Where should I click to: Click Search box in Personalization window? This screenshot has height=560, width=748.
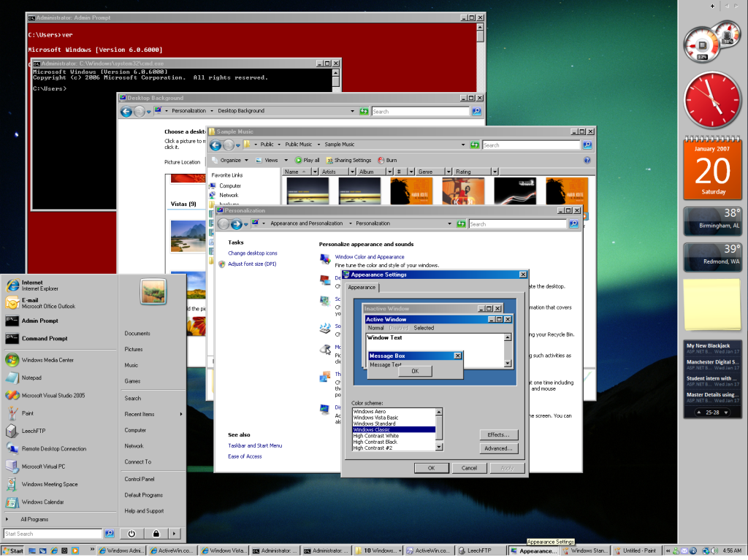tap(518, 223)
